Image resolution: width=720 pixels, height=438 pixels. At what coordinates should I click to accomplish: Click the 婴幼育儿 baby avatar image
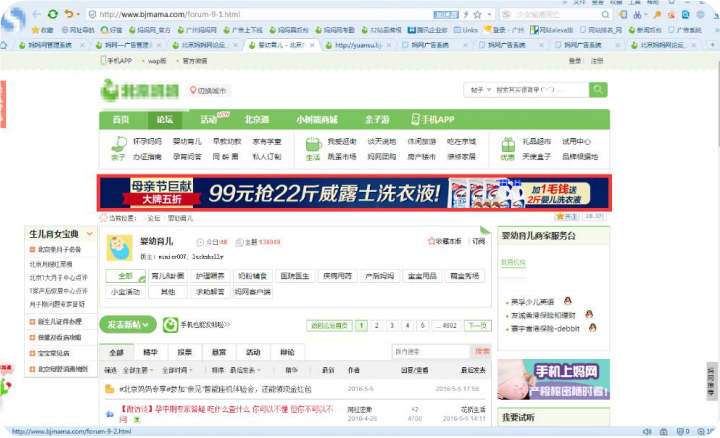tap(120, 248)
